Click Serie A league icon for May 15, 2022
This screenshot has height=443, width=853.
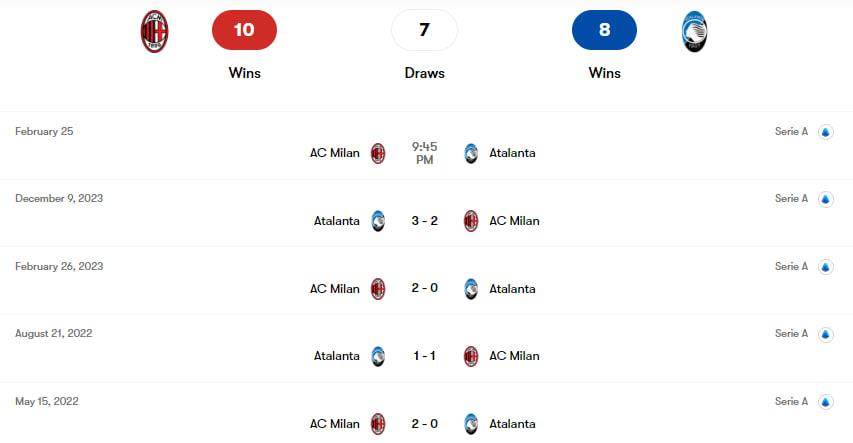tap(826, 402)
